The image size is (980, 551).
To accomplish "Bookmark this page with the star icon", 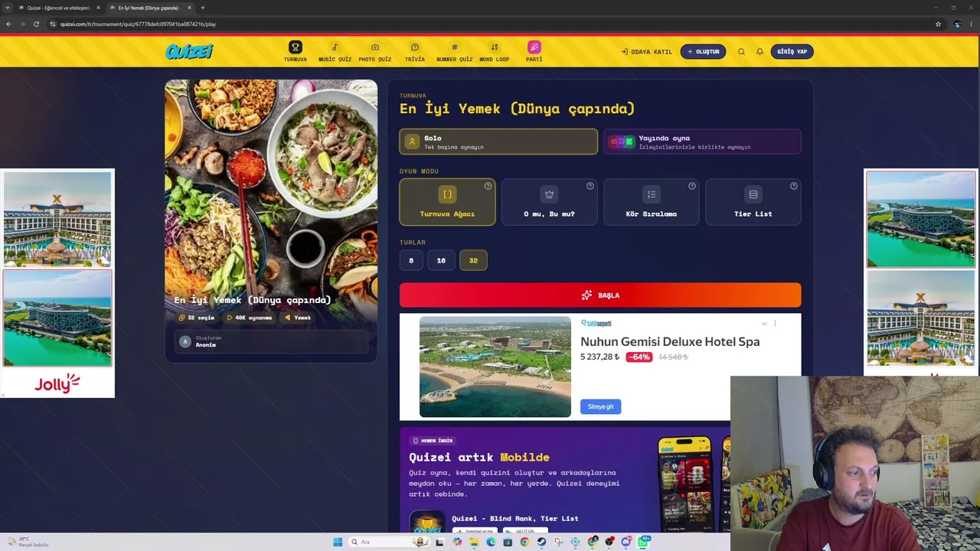I will pyautogui.click(x=938, y=24).
